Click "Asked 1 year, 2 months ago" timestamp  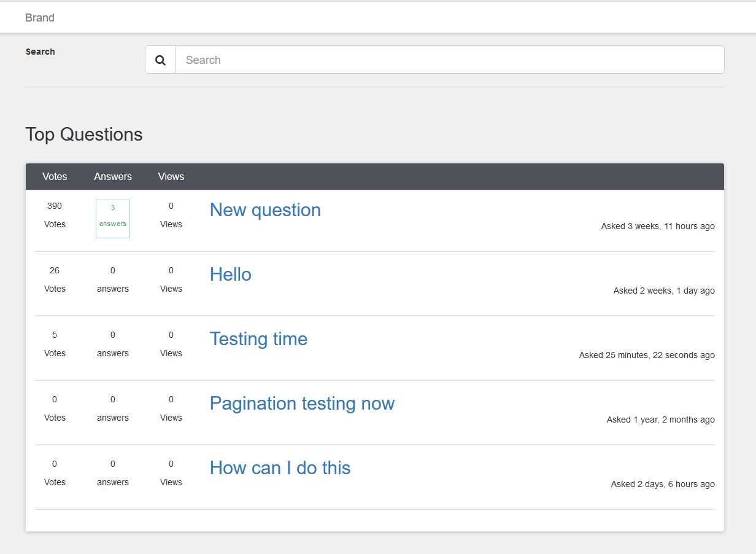[661, 419]
